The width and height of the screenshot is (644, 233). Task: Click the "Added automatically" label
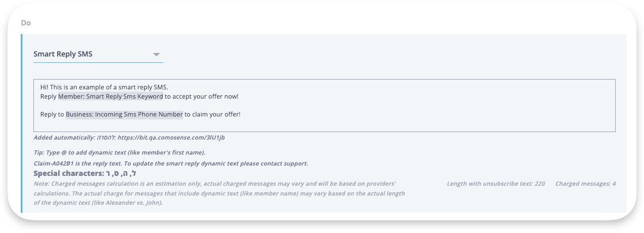coord(65,138)
